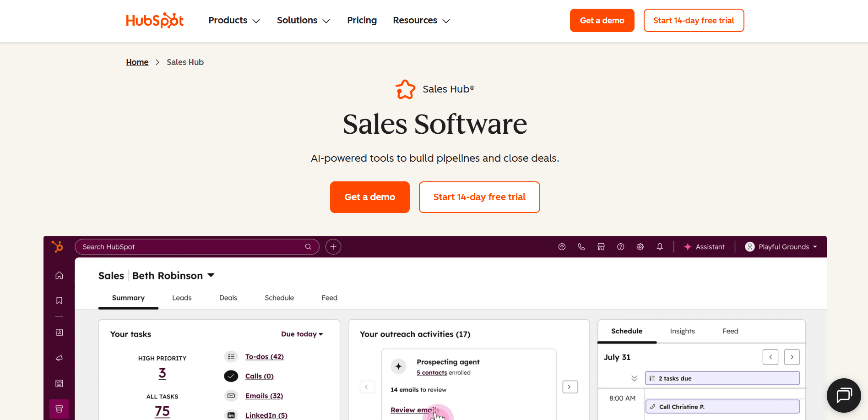This screenshot has height=420, width=868.
Task: Click the Sales Hub star icon
Action: [406, 89]
